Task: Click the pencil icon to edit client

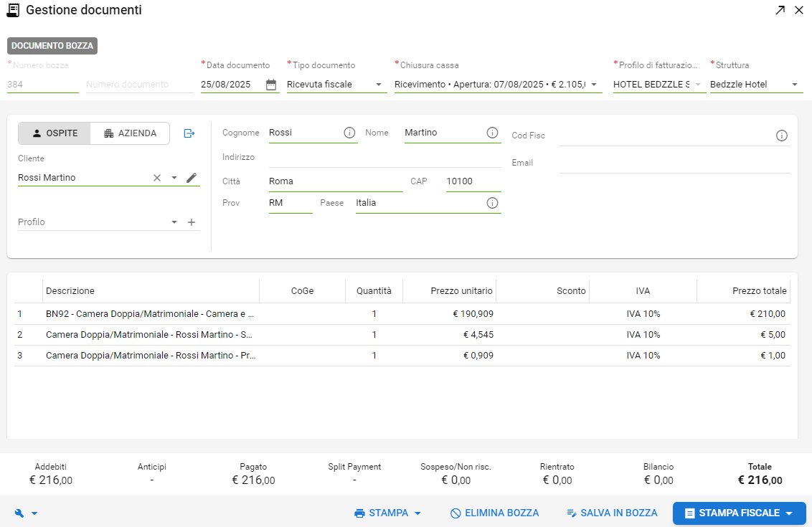Action: 192,178
